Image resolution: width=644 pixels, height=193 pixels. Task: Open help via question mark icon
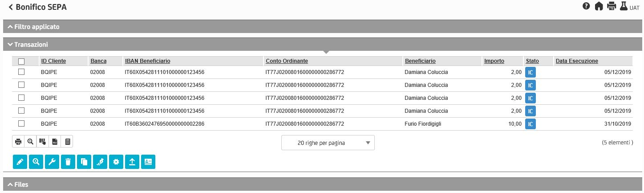(586, 6)
